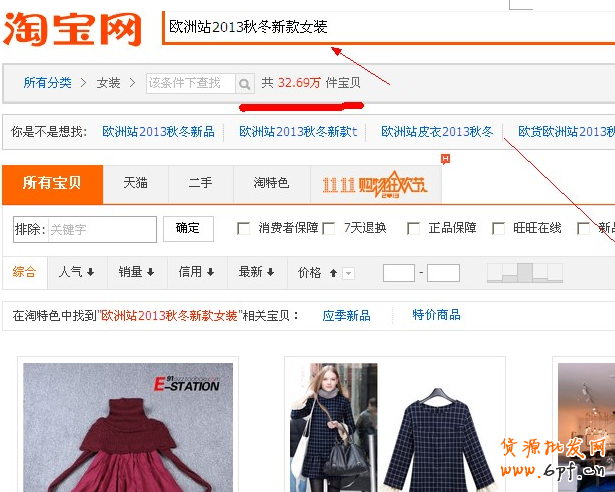Tick the 旺旺在线 checkbox
The height and width of the screenshot is (492, 615).
(x=498, y=229)
